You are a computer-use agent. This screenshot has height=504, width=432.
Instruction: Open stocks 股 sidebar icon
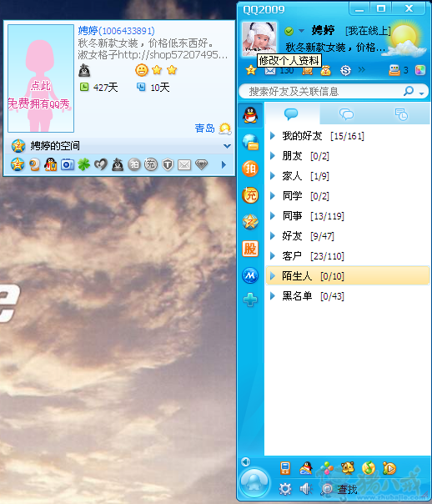coord(250,249)
